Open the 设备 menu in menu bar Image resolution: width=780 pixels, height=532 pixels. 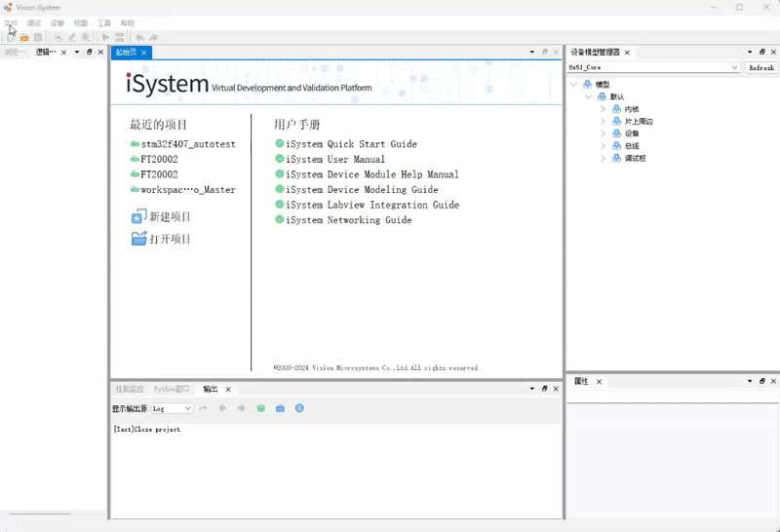pyautogui.click(x=58, y=22)
